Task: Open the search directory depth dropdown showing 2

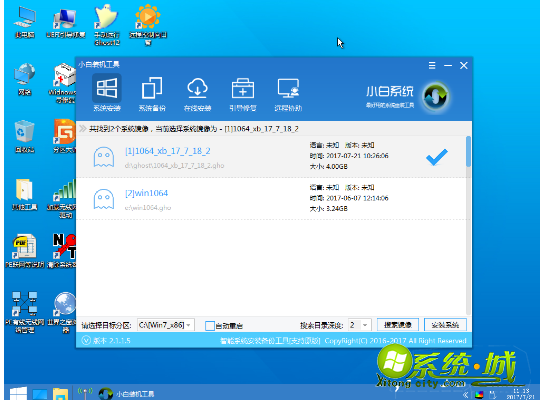Action: [x=359, y=325]
